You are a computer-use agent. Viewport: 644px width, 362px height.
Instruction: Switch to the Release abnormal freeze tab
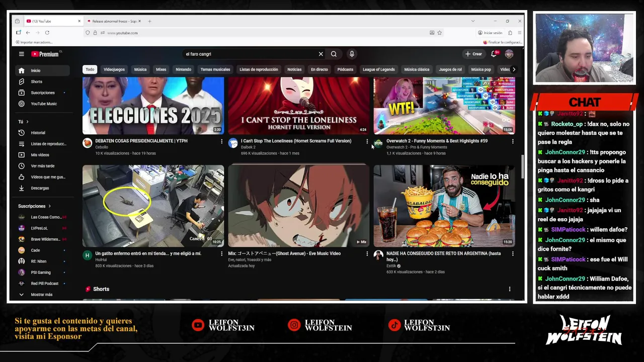click(x=114, y=21)
